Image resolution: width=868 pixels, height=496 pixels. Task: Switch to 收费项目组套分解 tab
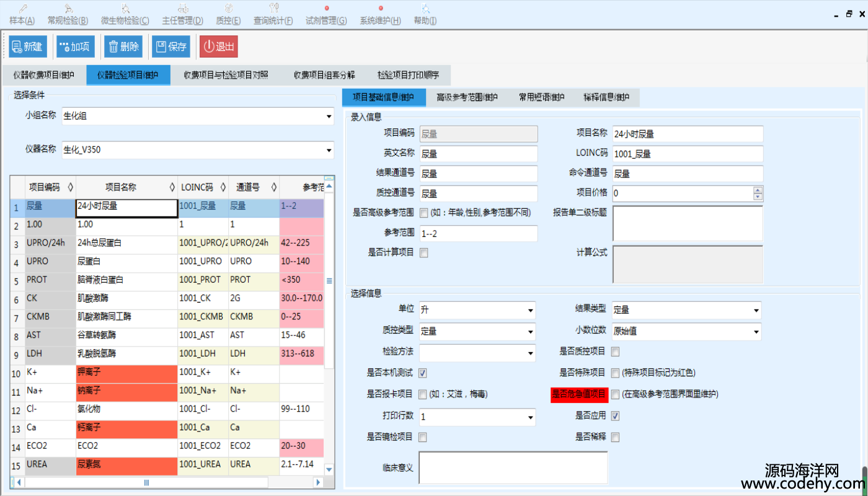coord(324,75)
